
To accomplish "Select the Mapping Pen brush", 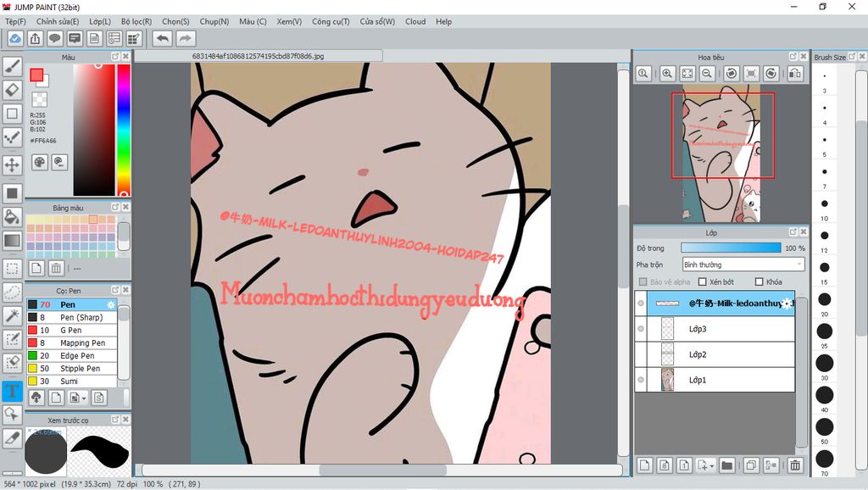I will 72,342.
